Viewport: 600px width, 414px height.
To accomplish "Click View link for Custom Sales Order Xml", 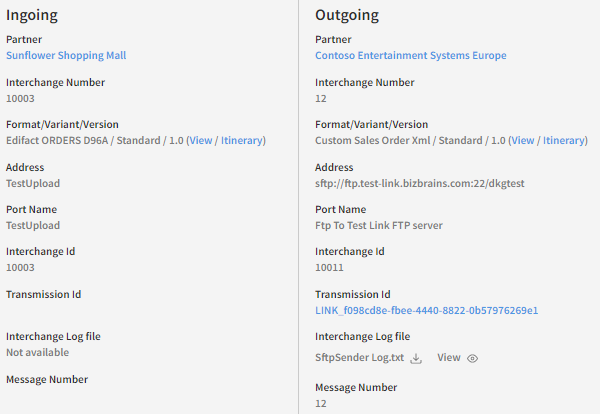I will (x=523, y=141).
